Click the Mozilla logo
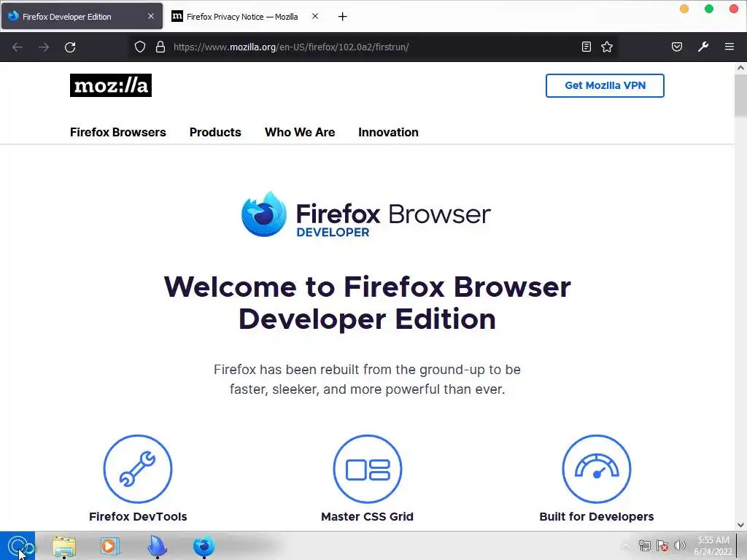This screenshot has width=747, height=560. [111, 85]
